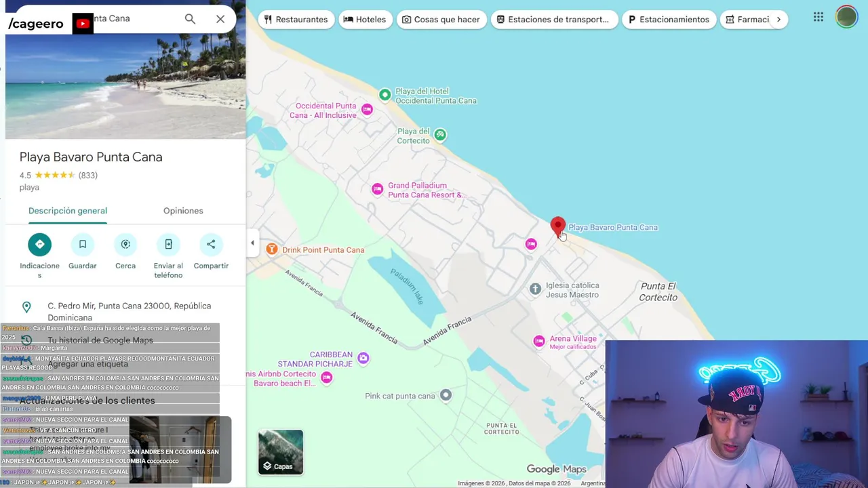This screenshot has height=488, width=868.
Task: Click the Palladium lake label
Action: pyautogui.click(x=407, y=285)
